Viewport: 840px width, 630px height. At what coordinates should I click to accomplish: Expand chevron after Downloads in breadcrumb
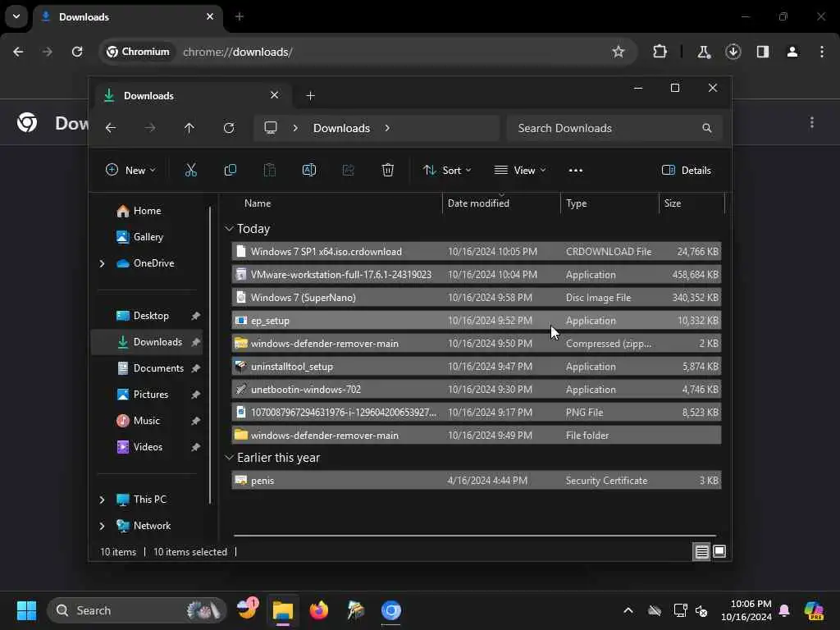pyautogui.click(x=387, y=128)
